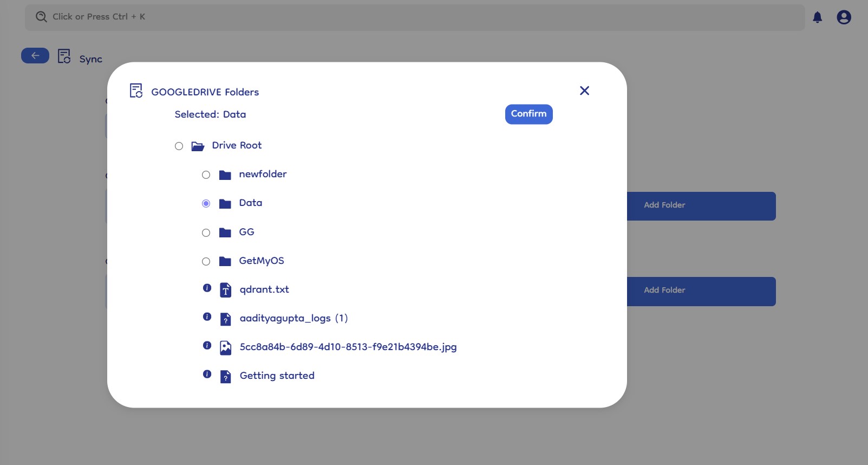
Task: Click the info icon beside the .jpg file
Action: tap(207, 346)
